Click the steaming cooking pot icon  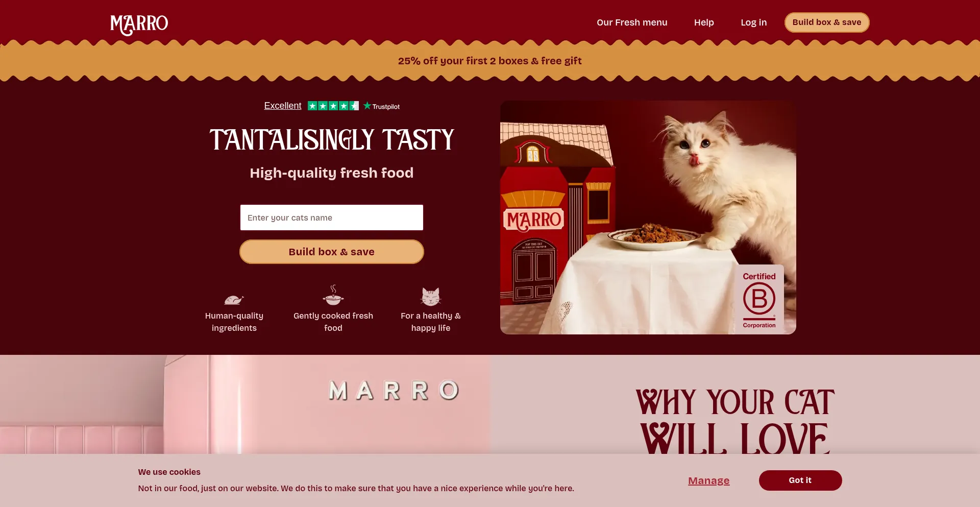[x=333, y=295]
